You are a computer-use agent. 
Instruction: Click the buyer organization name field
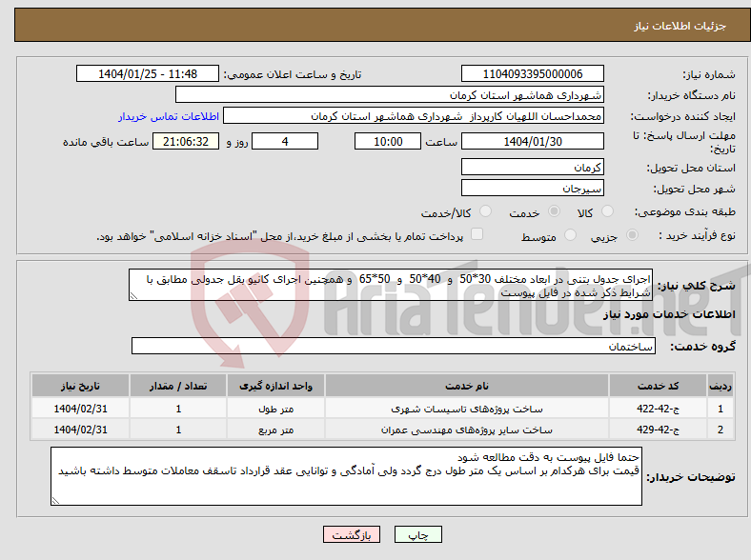click(390, 95)
